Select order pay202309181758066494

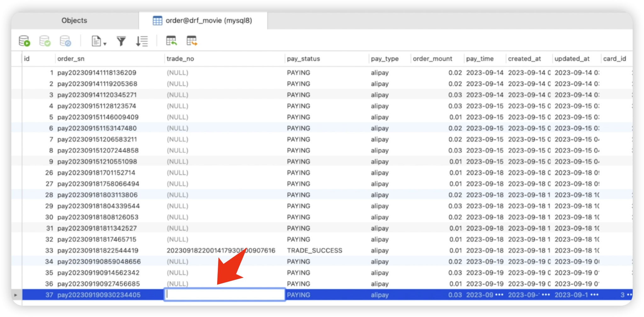point(98,184)
